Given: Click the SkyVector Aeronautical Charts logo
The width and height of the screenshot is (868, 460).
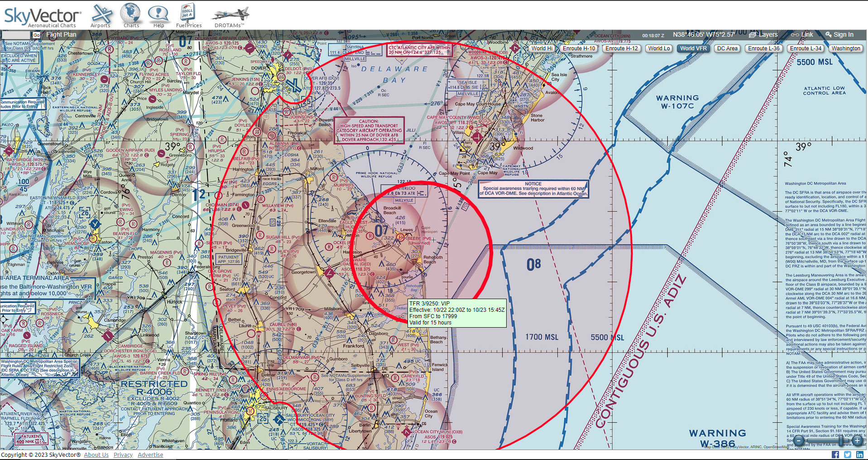Looking at the screenshot, I should [43, 17].
